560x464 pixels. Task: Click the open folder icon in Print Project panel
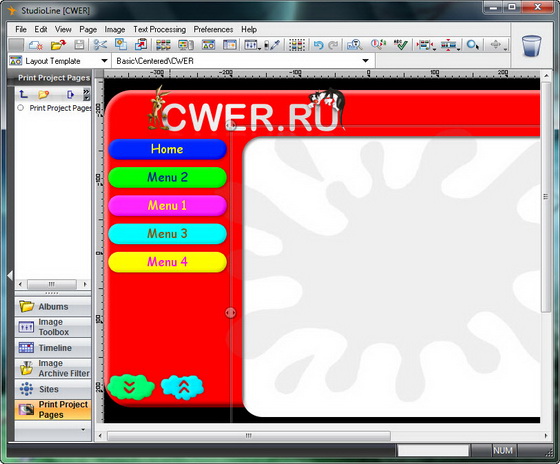43,94
